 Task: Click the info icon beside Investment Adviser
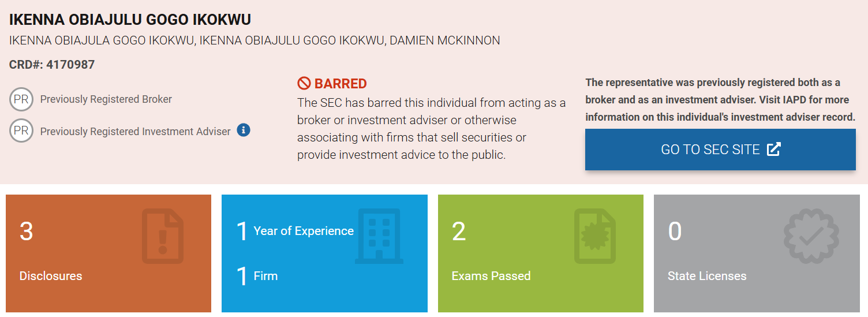(244, 130)
